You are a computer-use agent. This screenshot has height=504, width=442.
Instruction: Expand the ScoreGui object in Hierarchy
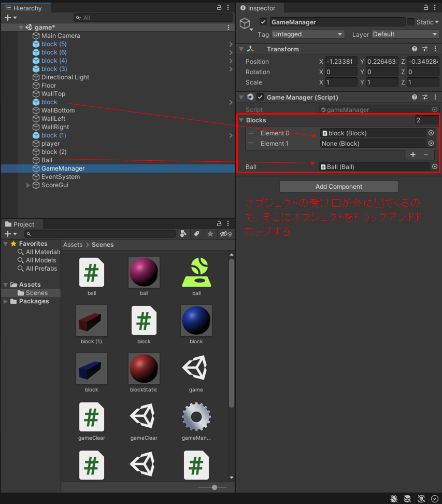[28, 185]
